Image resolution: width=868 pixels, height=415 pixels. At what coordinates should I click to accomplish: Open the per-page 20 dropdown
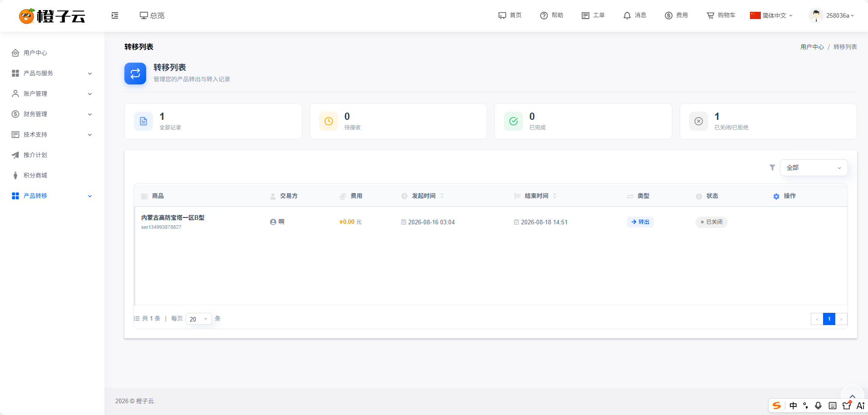point(199,319)
